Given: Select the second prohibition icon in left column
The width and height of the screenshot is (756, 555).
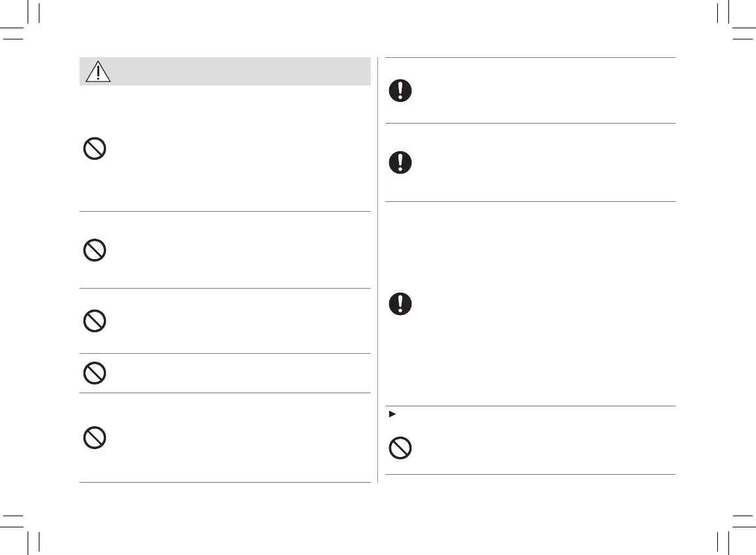Looking at the screenshot, I should pyautogui.click(x=95, y=251).
